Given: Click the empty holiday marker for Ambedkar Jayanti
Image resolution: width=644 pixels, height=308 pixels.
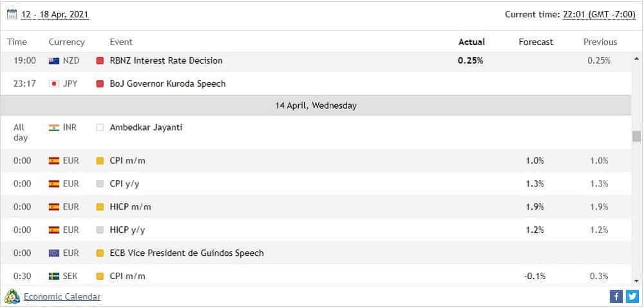Looking at the screenshot, I should (x=100, y=127).
